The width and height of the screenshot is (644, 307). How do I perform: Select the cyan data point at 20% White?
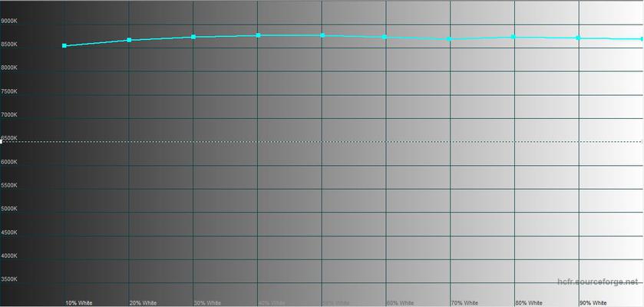point(129,40)
